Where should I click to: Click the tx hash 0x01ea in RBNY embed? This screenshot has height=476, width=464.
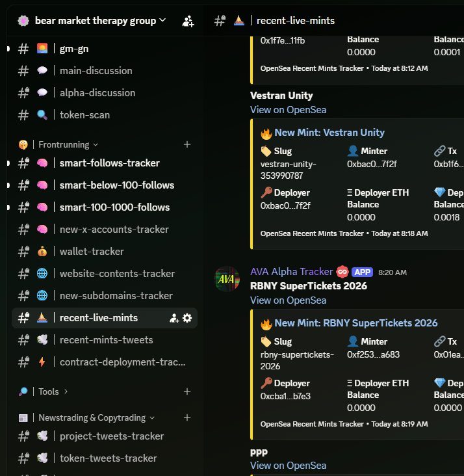click(x=448, y=355)
